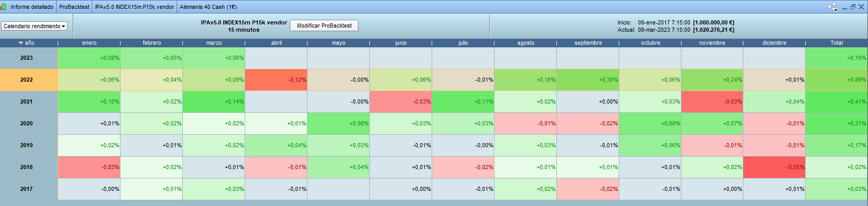Toggle sort arrow next to año
This screenshot has height=206, width=868.
(21, 43)
